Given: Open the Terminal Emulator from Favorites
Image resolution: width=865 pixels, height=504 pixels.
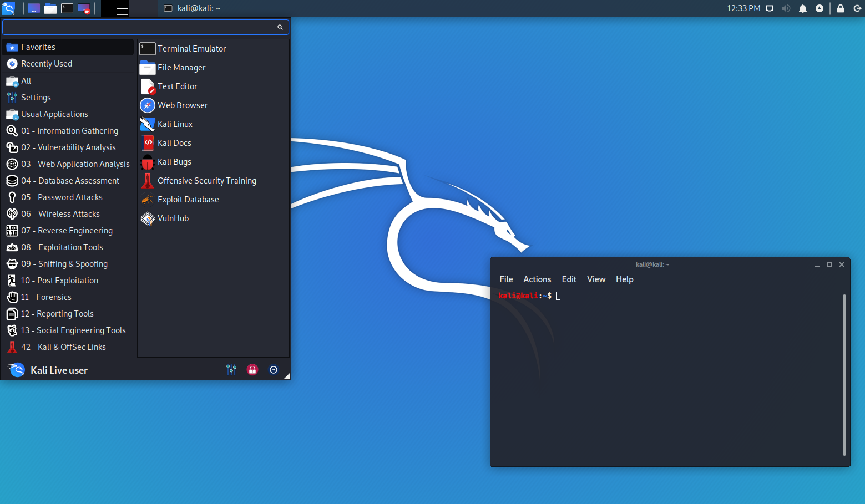Looking at the screenshot, I should point(191,48).
